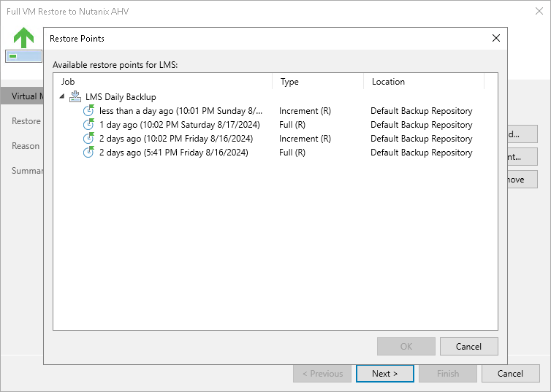Viewport: 551px width, 392px height.
Task: Select the 2 days ago 5:41 PM restore point
Action: (x=173, y=153)
